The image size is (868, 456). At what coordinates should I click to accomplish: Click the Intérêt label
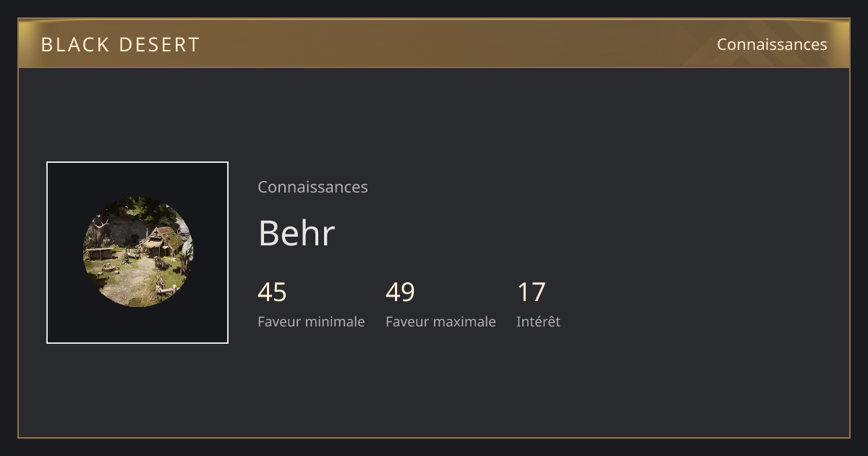pos(538,321)
